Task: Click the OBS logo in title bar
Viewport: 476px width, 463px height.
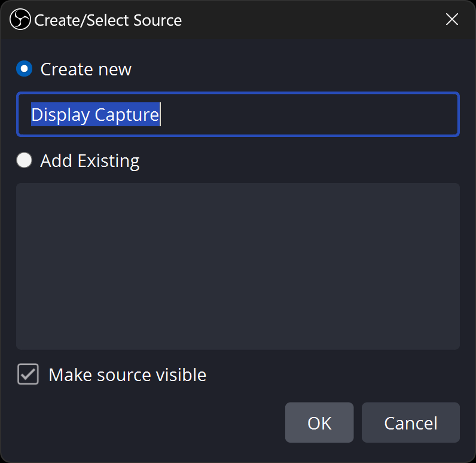Action: [20, 20]
